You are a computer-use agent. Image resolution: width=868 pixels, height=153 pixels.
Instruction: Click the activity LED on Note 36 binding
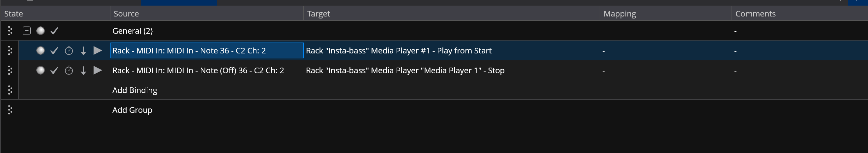(41, 51)
